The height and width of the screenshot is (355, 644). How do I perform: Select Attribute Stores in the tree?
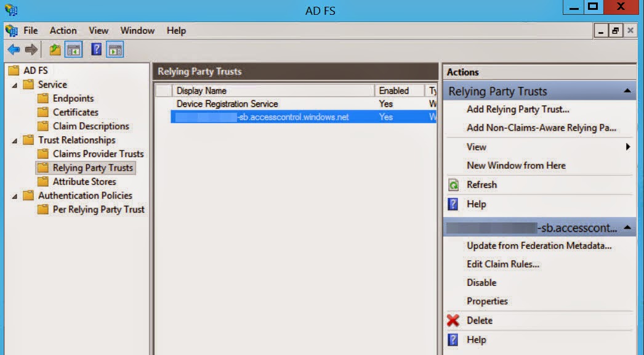pyautogui.click(x=84, y=181)
